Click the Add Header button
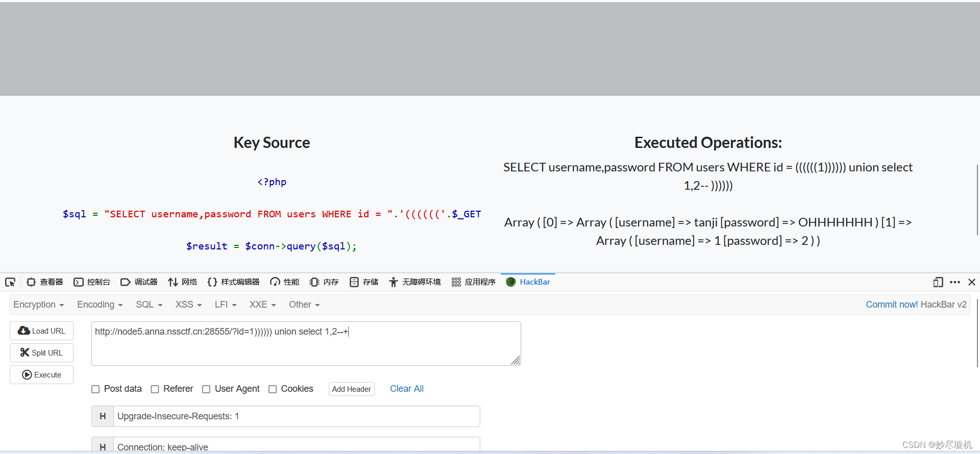Image resolution: width=980 pixels, height=454 pixels. [x=351, y=389]
